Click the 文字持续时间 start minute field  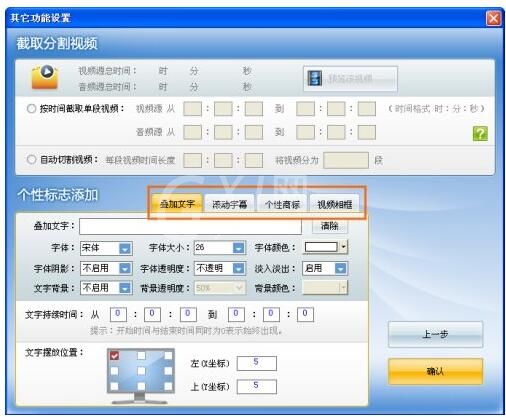click(x=152, y=314)
